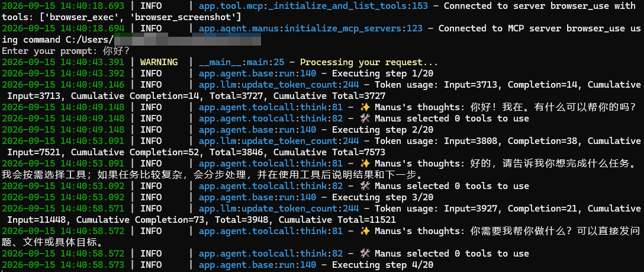Click timestamp "2026-09-15 14:40:18.694"

[63, 28]
